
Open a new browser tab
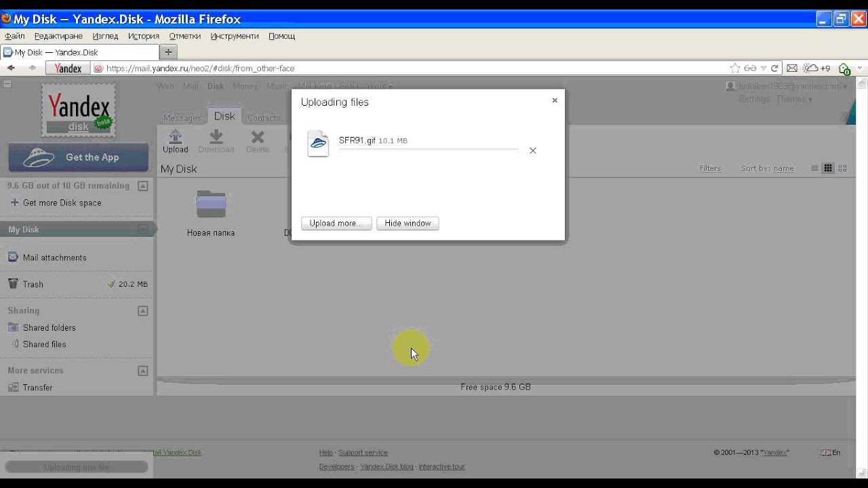(x=168, y=52)
